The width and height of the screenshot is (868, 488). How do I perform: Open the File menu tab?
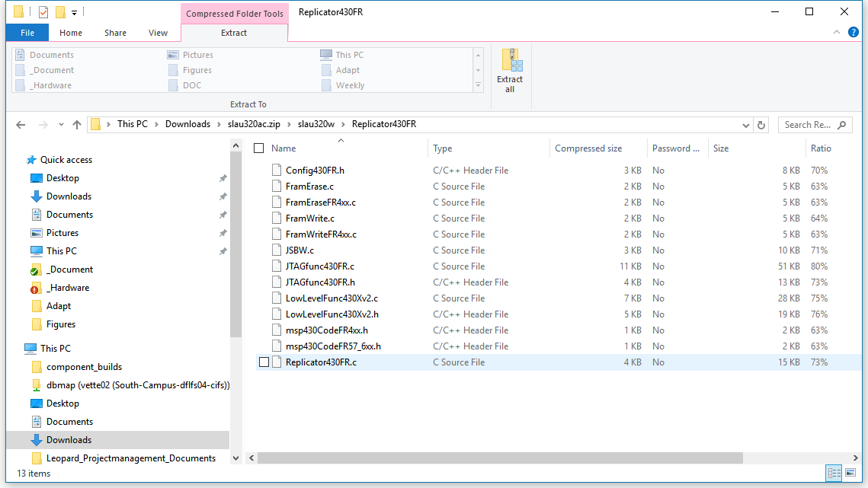[27, 33]
